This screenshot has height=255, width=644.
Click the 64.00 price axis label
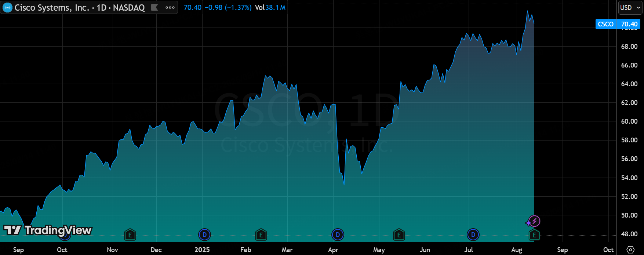tap(629, 84)
